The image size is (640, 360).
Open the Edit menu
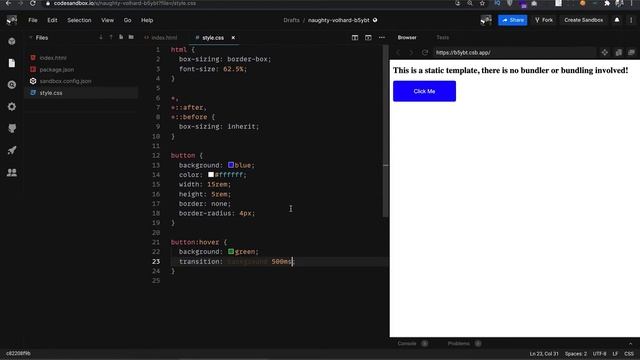pyautogui.click(x=52, y=20)
